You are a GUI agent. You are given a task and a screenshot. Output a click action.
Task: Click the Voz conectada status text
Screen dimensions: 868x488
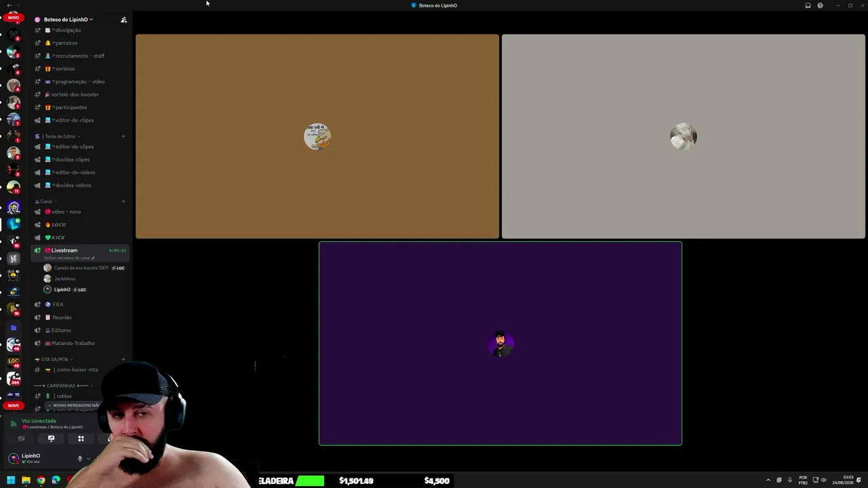39,421
